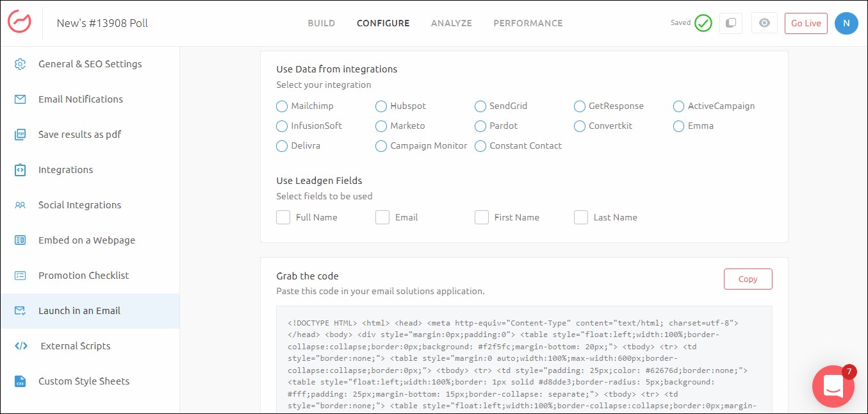The image size is (868, 414).
Task: Select the Hubspot radio option
Action: tap(381, 106)
